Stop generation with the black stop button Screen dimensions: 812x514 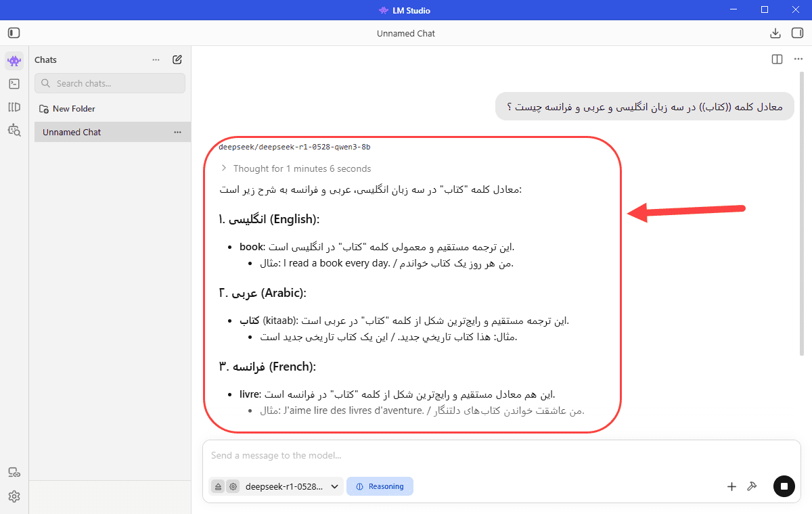click(784, 486)
